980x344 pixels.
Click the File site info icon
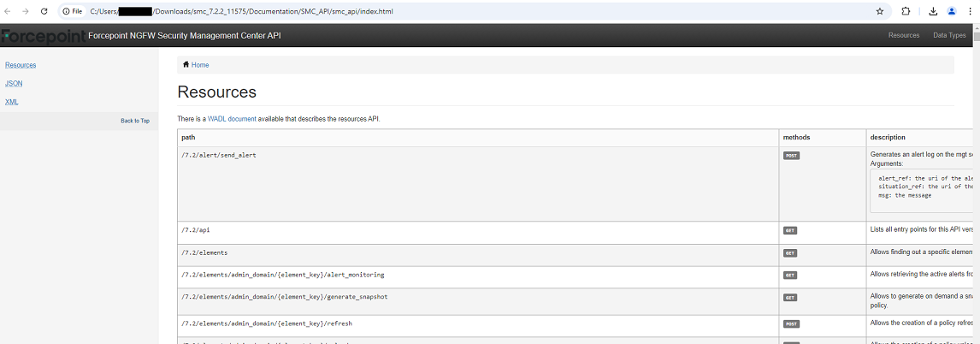pos(73,11)
